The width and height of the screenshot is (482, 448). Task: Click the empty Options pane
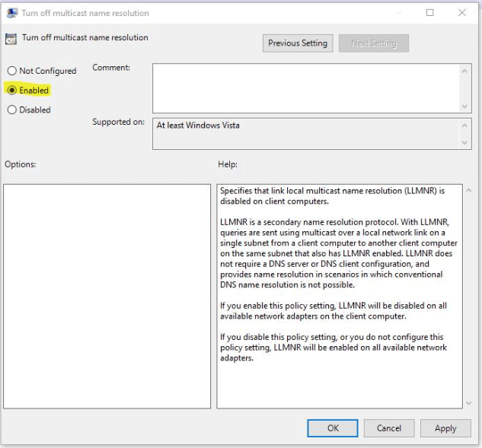coord(107,297)
